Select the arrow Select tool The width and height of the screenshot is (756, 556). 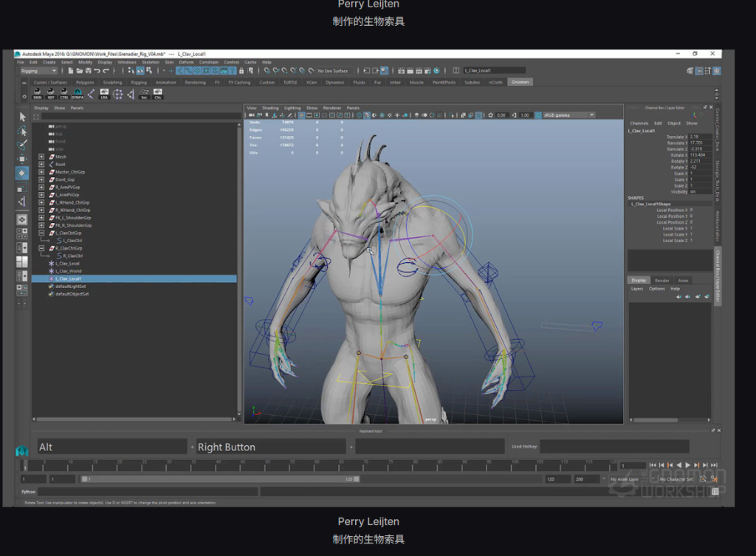[22, 117]
